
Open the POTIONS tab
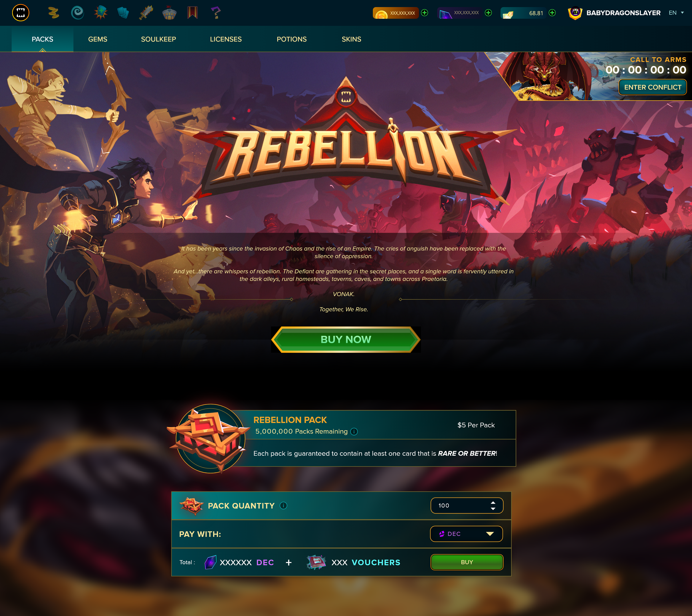292,39
